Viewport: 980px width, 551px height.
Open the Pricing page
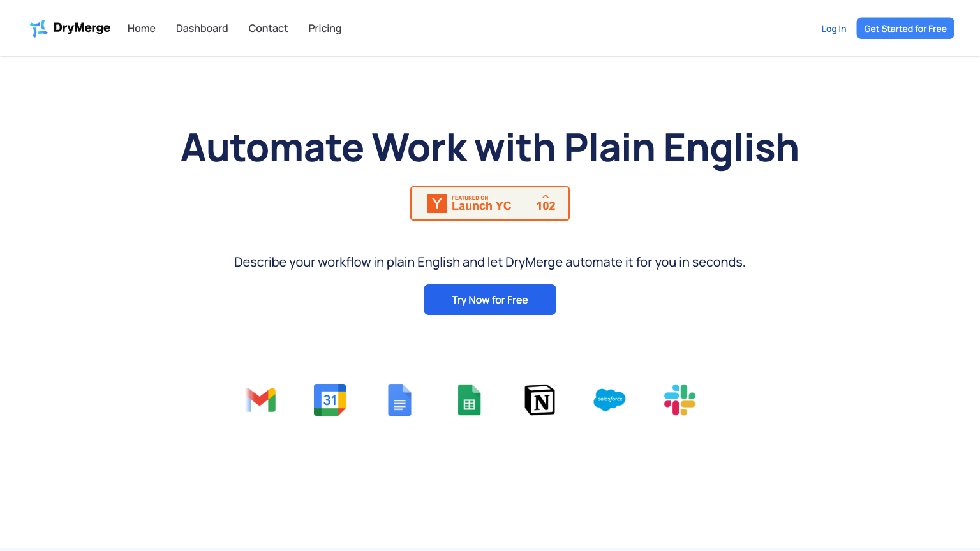click(325, 29)
